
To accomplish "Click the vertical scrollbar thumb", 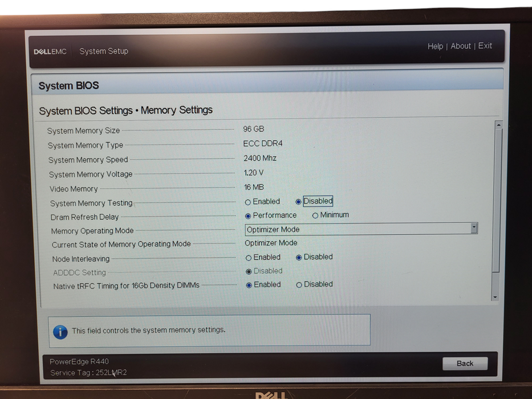I will (x=497, y=200).
